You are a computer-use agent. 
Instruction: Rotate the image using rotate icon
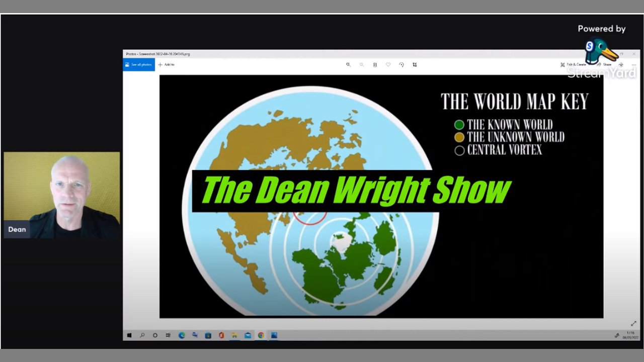click(401, 65)
